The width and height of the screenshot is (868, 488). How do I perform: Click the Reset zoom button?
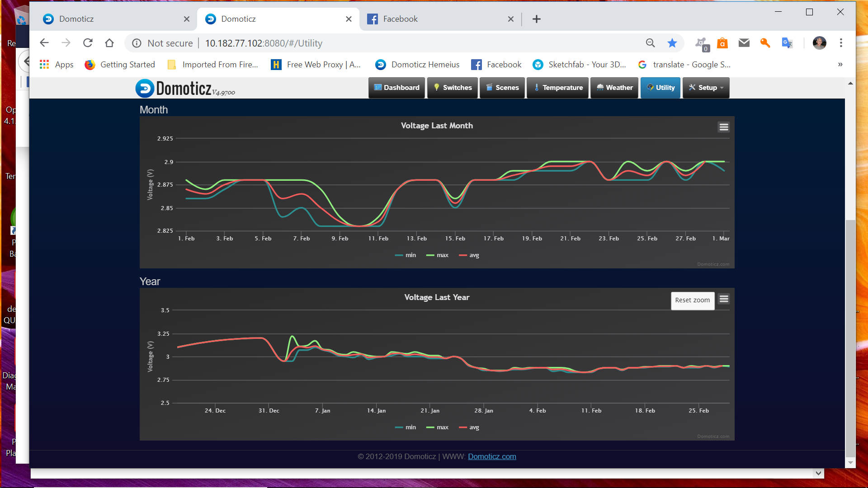coord(692,300)
